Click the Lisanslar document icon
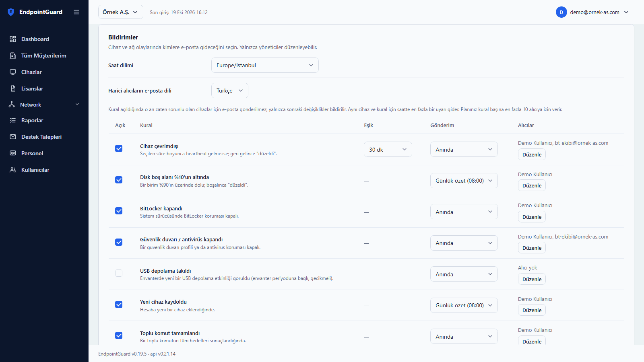The image size is (644, 362). click(13, 88)
